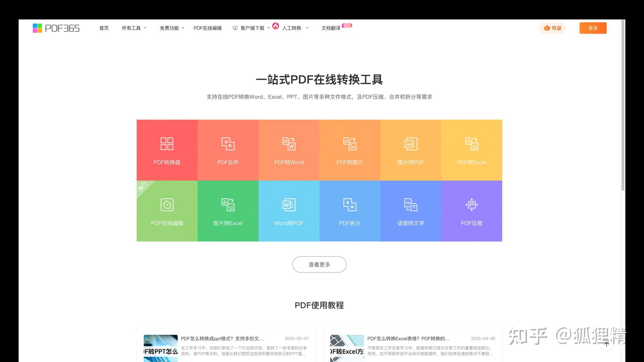Open the 语音转文字 tool

(411, 211)
